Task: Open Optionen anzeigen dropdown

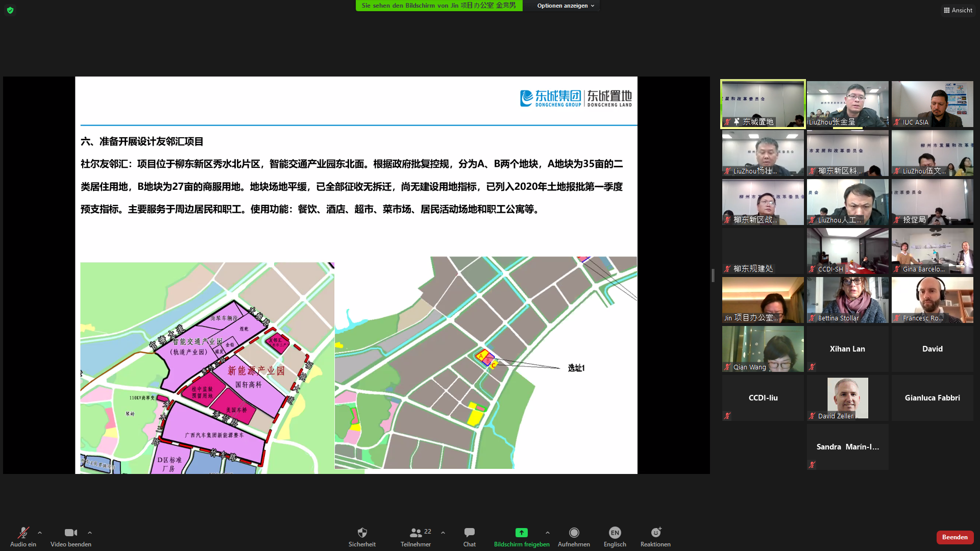Action: click(565, 6)
